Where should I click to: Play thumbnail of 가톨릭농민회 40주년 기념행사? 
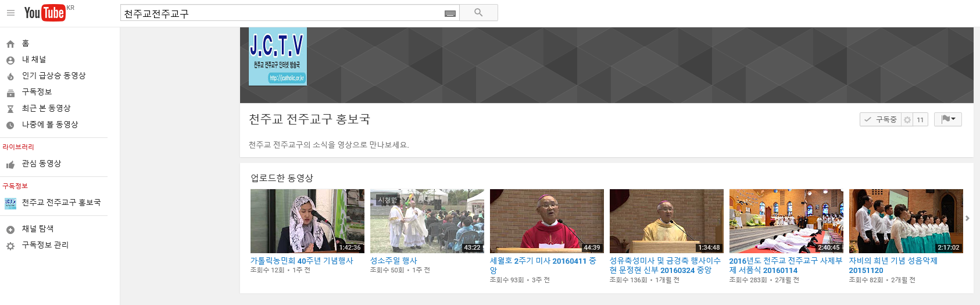[x=307, y=221]
